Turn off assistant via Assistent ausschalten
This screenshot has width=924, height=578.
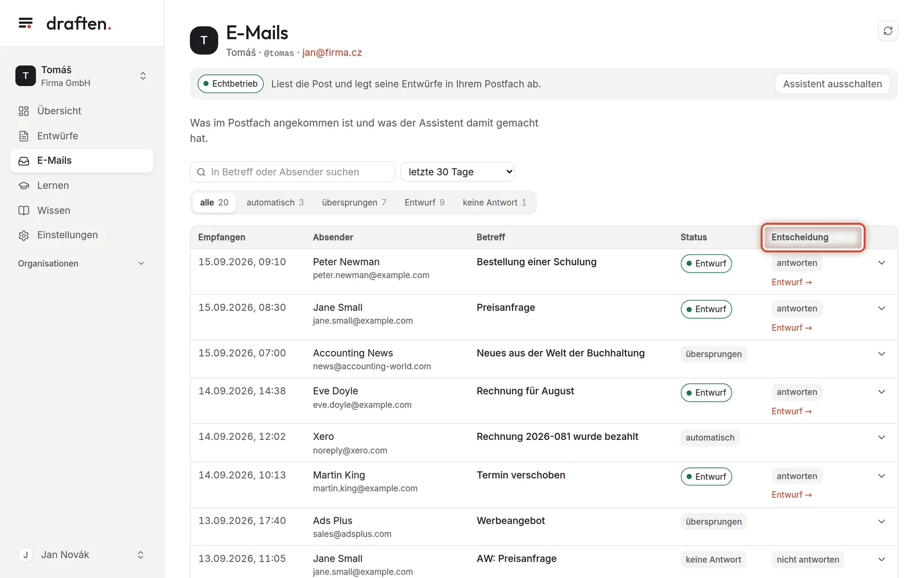coord(832,84)
